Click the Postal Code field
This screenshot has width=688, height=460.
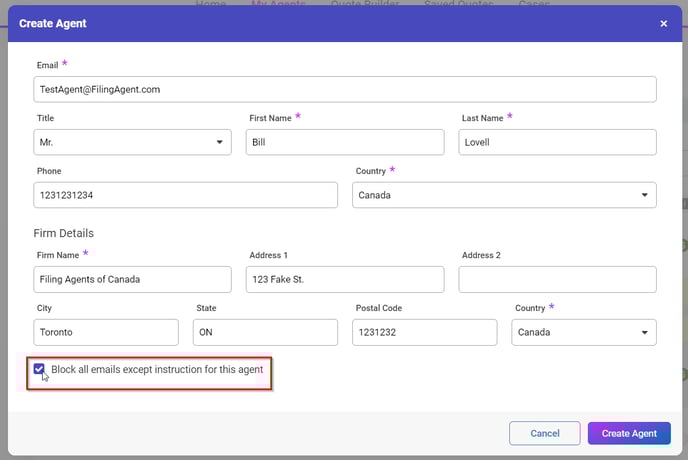click(x=424, y=332)
